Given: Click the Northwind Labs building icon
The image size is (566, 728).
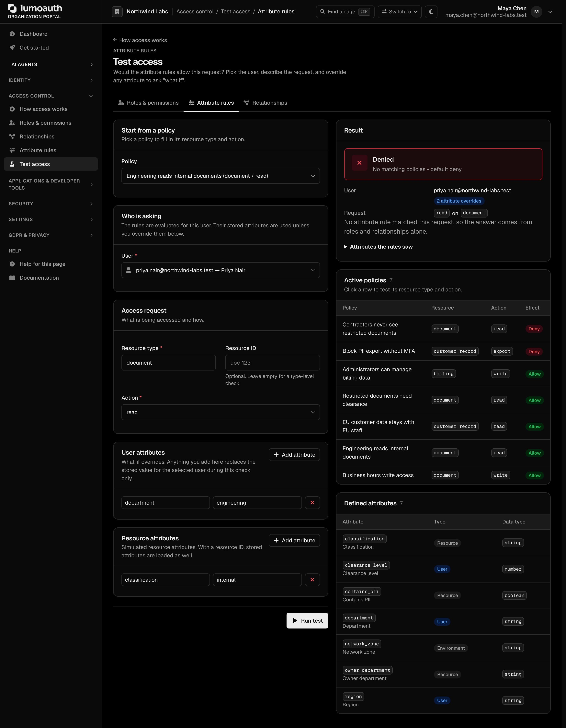Looking at the screenshot, I should pyautogui.click(x=117, y=12).
